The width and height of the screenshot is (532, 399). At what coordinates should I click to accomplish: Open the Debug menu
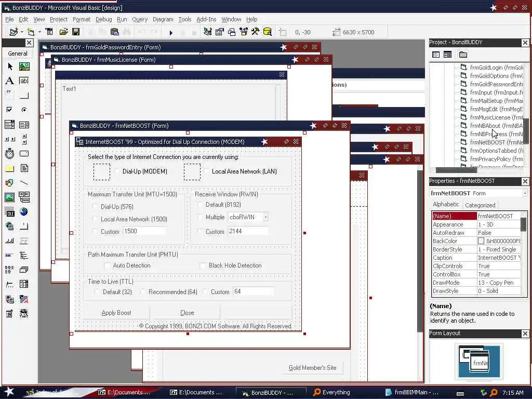104,19
